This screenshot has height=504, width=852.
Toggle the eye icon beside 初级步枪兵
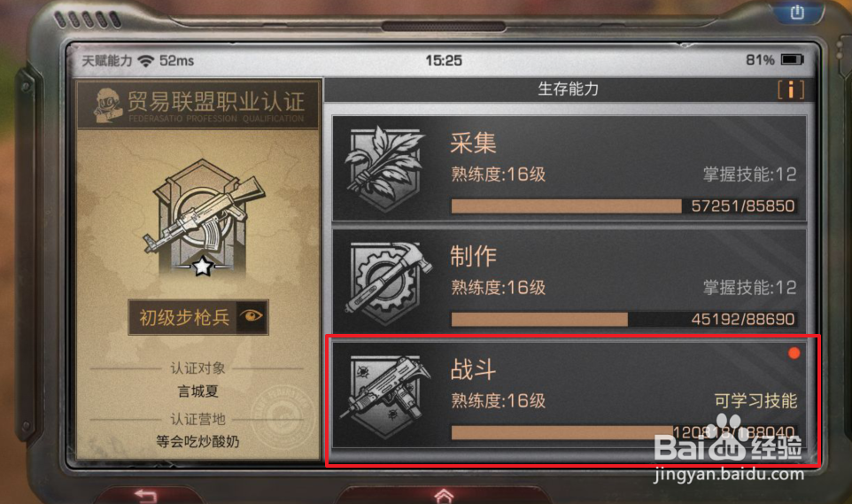252,316
